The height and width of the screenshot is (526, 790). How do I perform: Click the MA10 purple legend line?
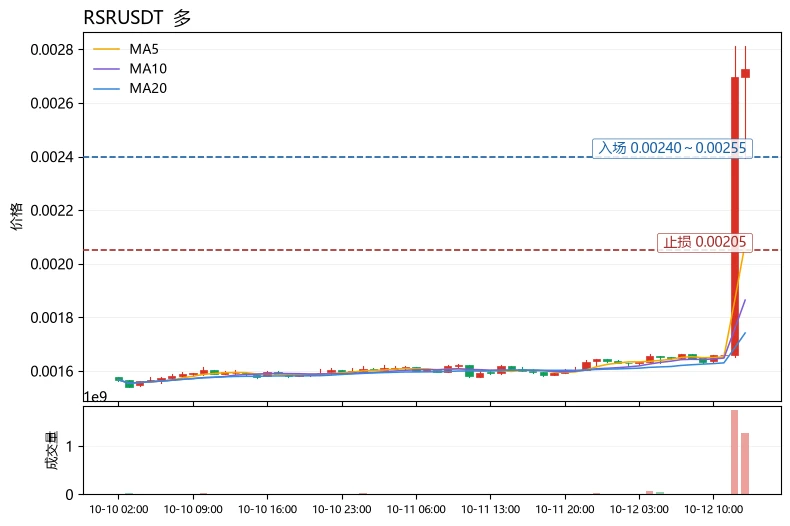106,69
